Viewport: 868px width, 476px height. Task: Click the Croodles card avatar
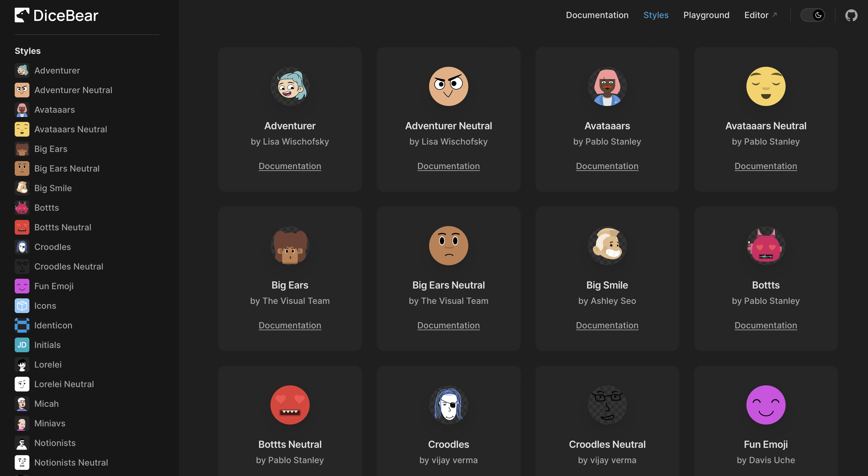click(x=448, y=405)
